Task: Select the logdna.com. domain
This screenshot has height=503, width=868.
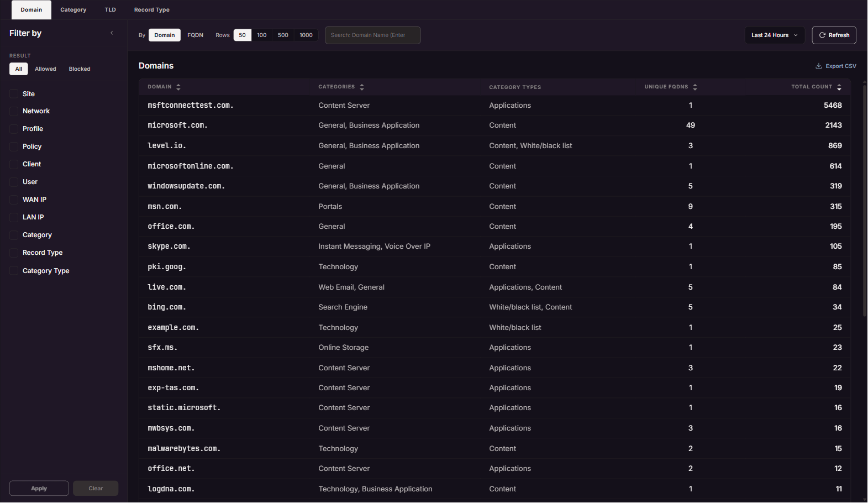Action: [171, 489]
